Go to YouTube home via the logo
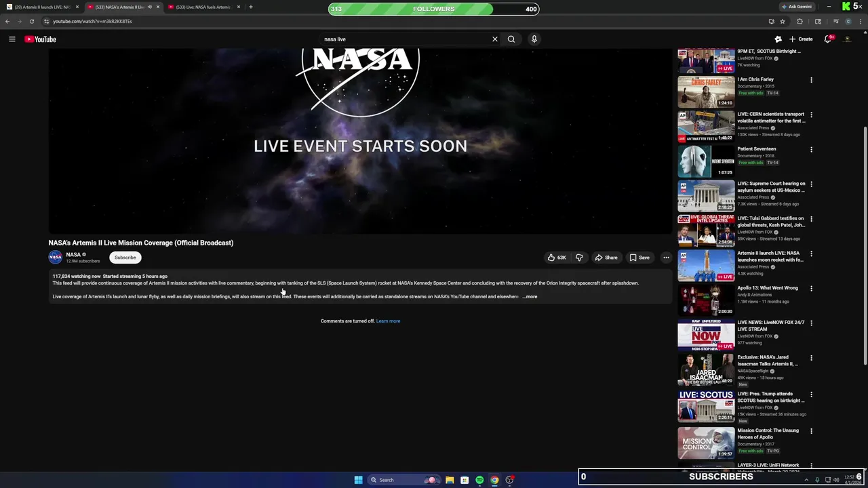This screenshot has height=488, width=868. click(x=41, y=39)
